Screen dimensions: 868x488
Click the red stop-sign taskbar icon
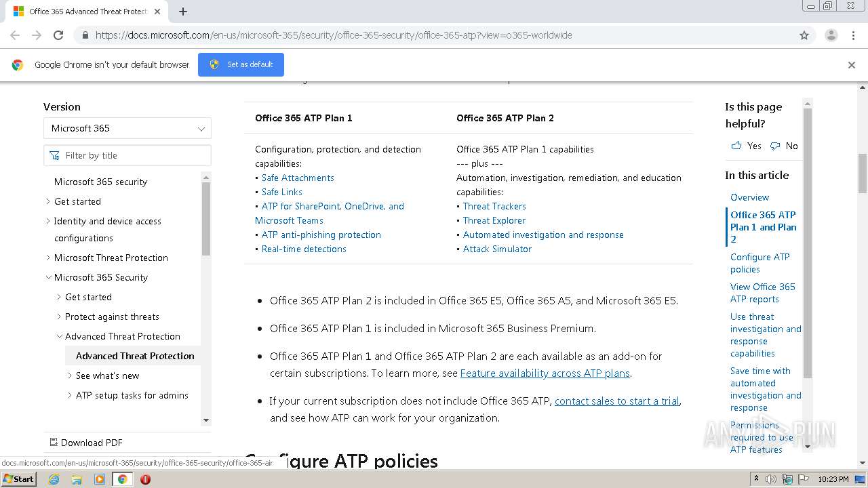[145, 479]
